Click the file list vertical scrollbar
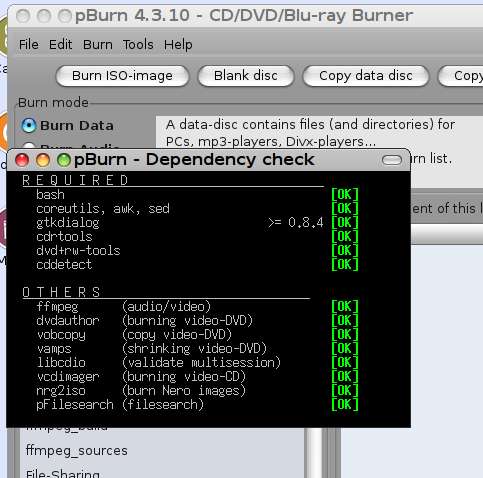The height and width of the screenshot is (478, 483). coord(314,453)
